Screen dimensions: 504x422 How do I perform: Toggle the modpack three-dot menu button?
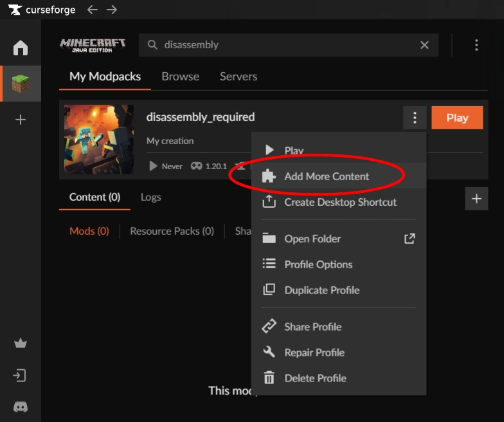point(415,118)
